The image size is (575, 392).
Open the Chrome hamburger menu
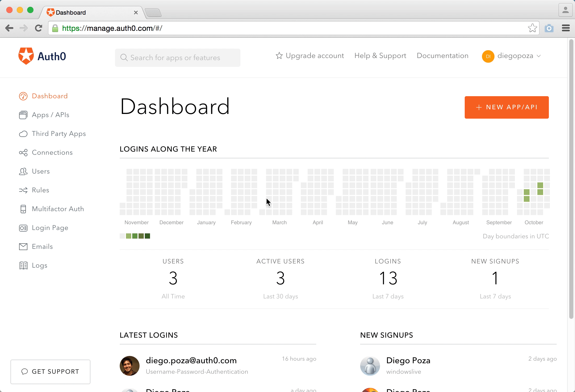566,28
